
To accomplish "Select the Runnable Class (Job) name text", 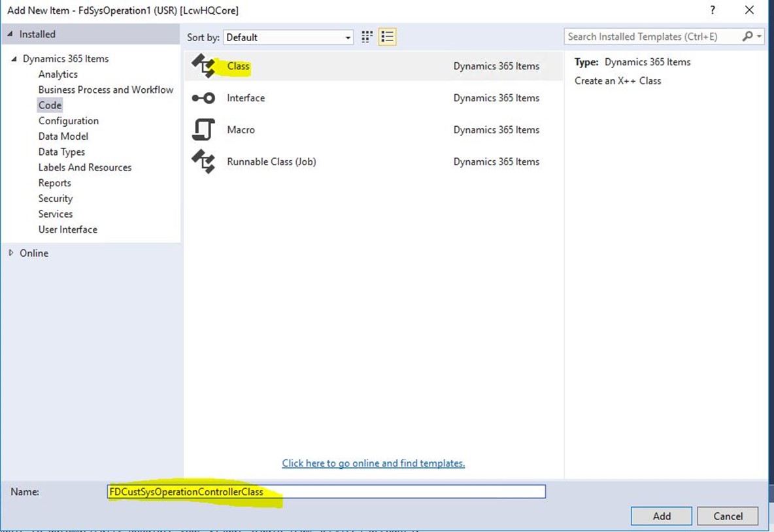I will [x=271, y=161].
